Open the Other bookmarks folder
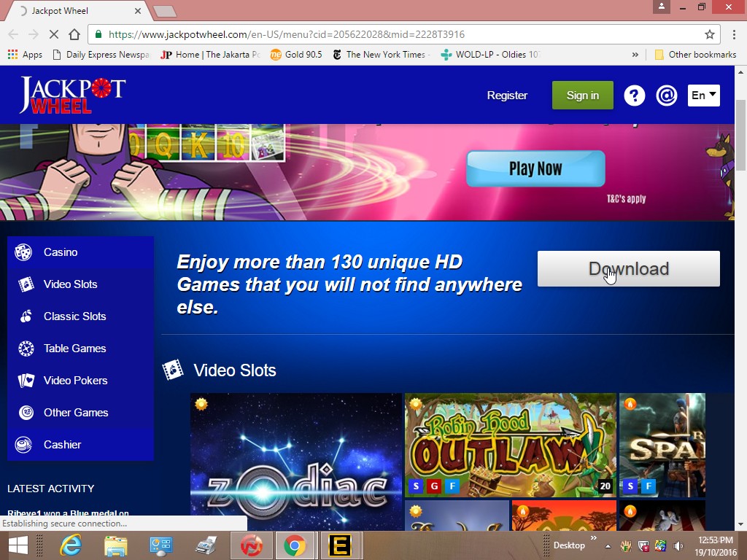The height and width of the screenshot is (560, 747). (695, 54)
